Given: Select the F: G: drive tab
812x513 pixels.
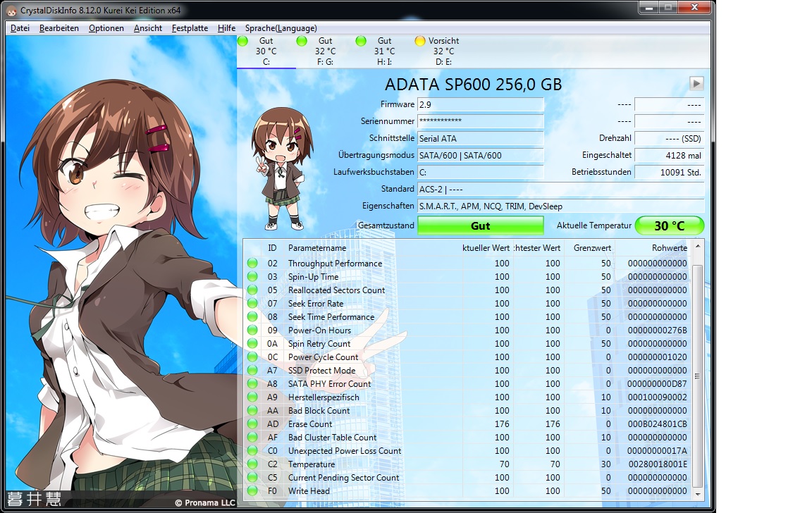Looking at the screenshot, I should 325,51.
